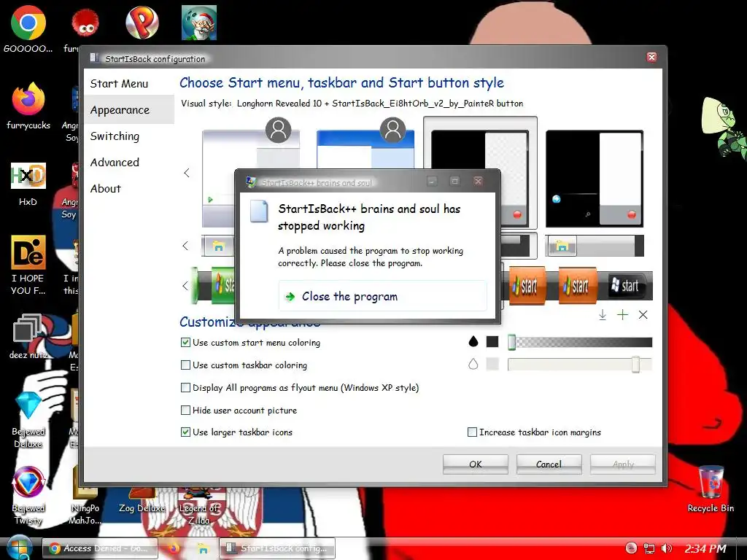The image size is (747, 560).
Task: Launch the HxD hex editor icon
Action: tap(28, 176)
